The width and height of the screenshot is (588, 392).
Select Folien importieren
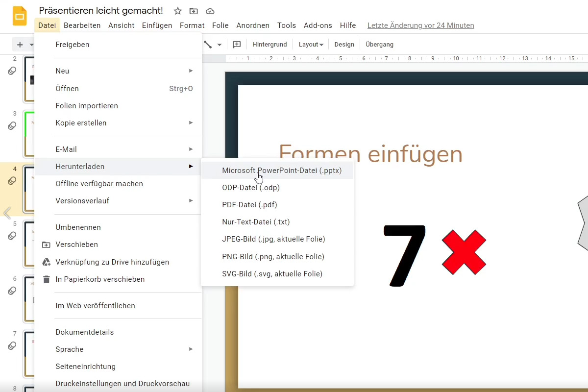point(118,106)
